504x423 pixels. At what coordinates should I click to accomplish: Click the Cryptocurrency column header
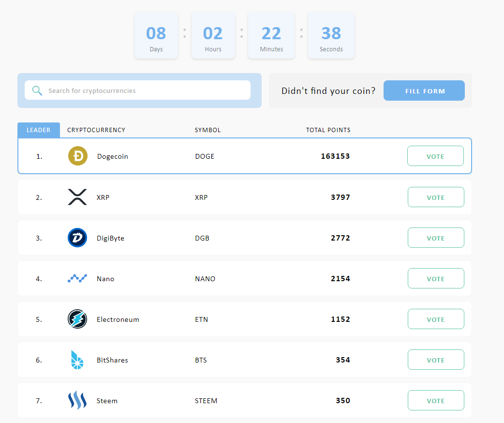click(x=96, y=130)
